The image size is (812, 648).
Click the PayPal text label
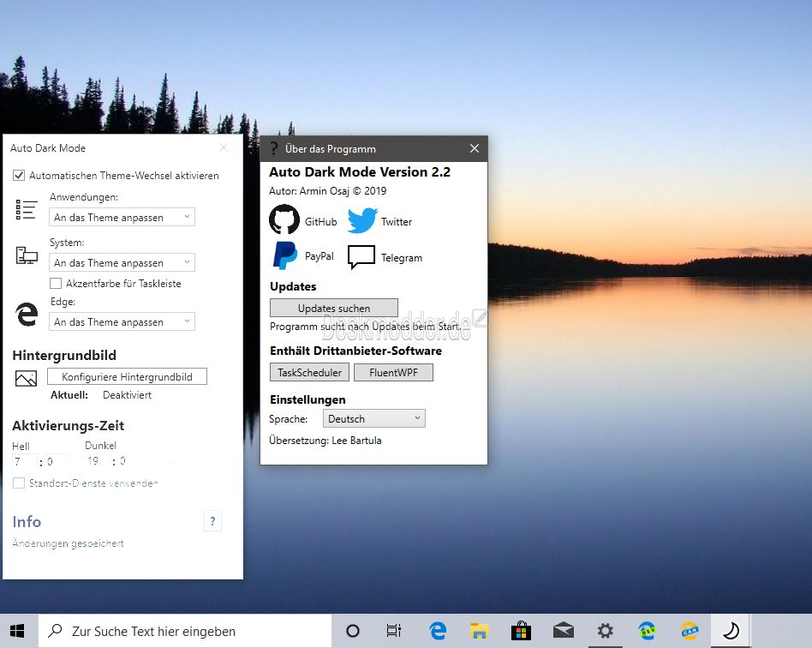click(x=319, y=256)
